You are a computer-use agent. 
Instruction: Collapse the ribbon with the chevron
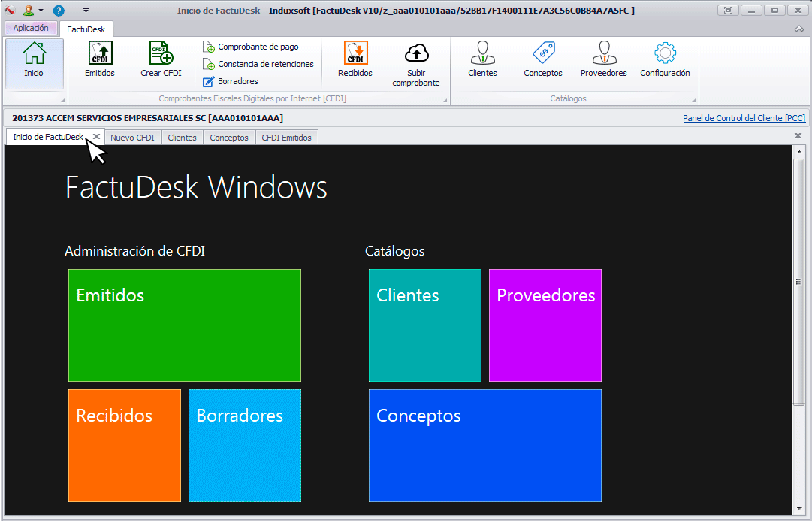tap(799, 29)
